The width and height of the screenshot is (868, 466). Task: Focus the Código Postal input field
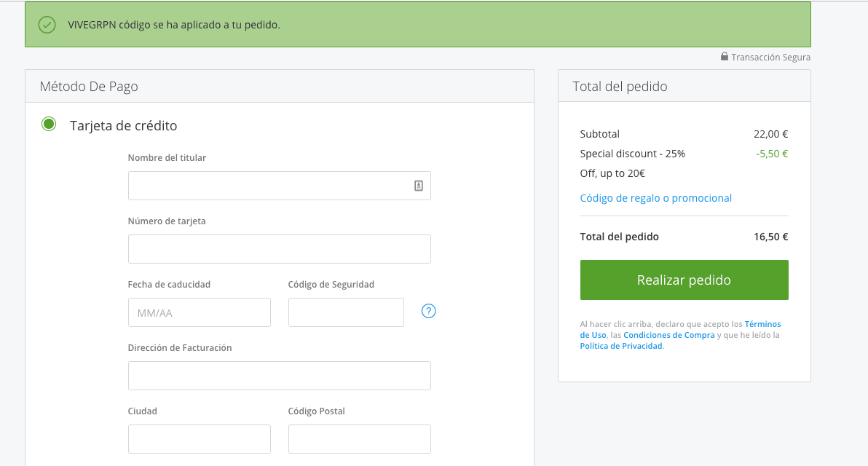click(359, 439)
